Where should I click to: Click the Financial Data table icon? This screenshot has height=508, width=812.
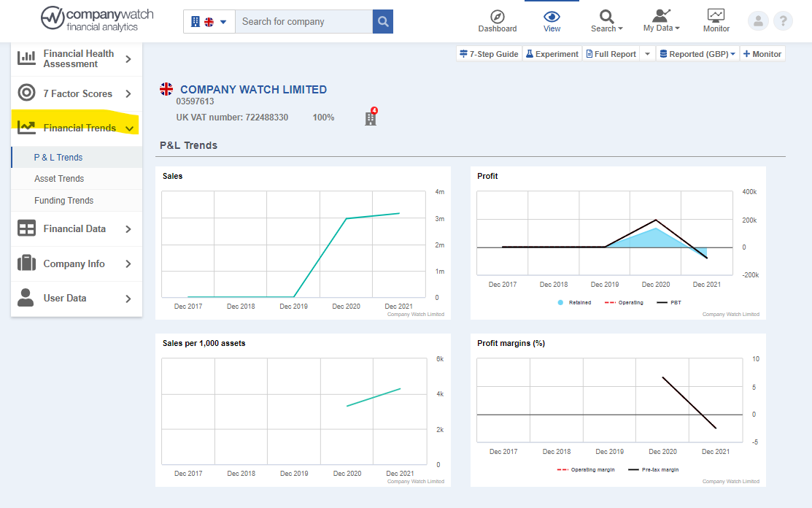click(26, 228)
